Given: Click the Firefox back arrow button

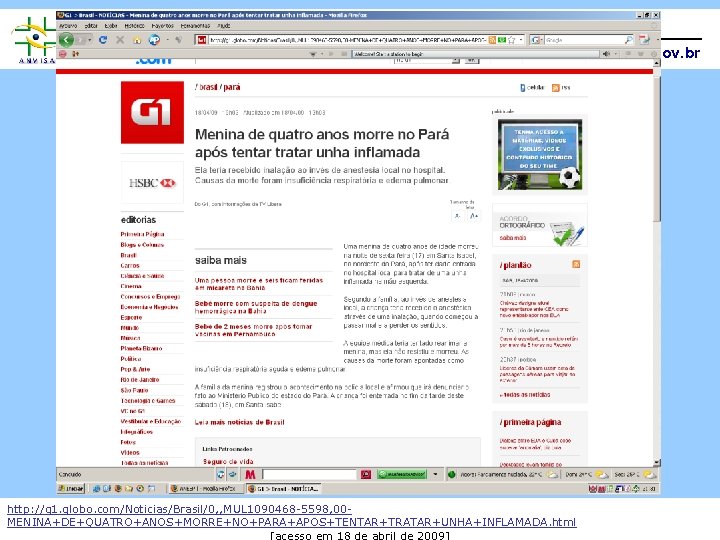Looking at the screenshot, I should coord(67,40).
